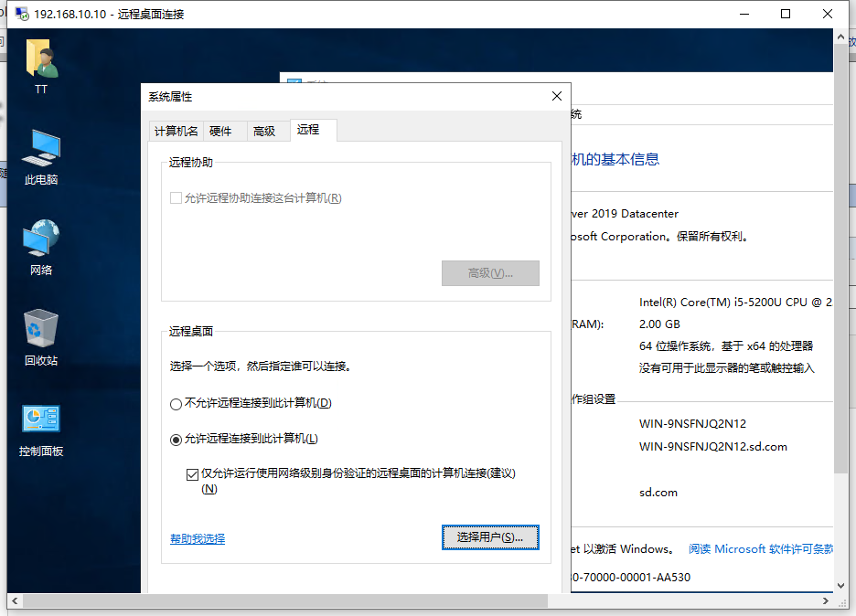Switch to the 计算机名 tab
The height and width of the screenshot is (616, 856).
[x=176, y=131]
